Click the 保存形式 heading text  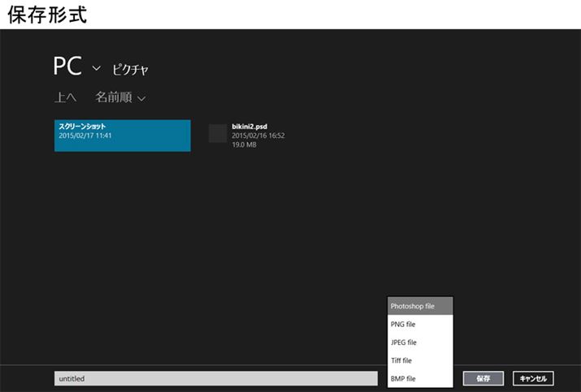(46, 14)
